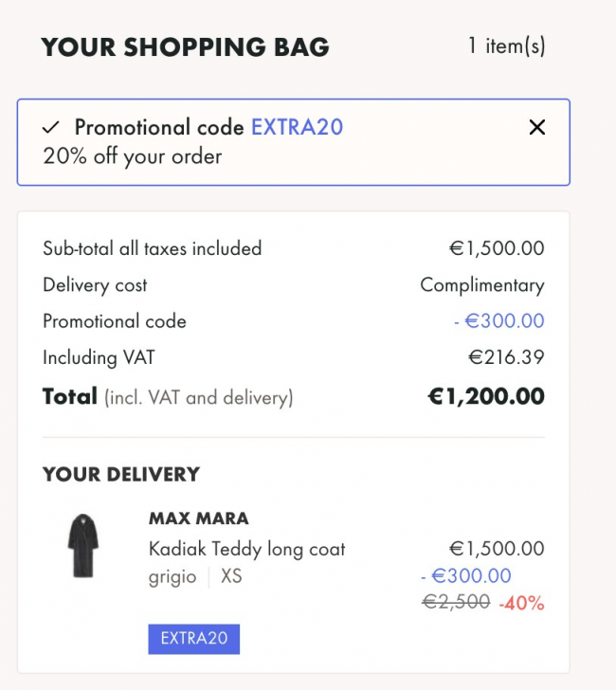Viewport: 616px width, 690px height.
Task: Click the YOUR SHOPPING BAG heading
Action: pos(185,47)
